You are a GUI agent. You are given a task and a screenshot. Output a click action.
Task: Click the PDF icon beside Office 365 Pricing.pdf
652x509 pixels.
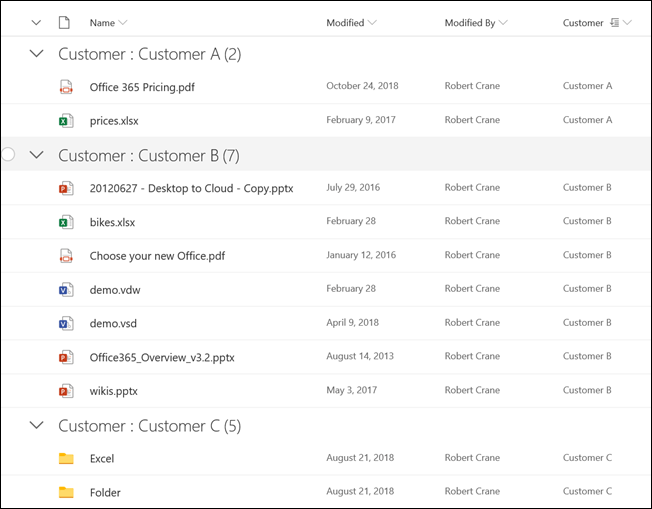pos(66,87)
